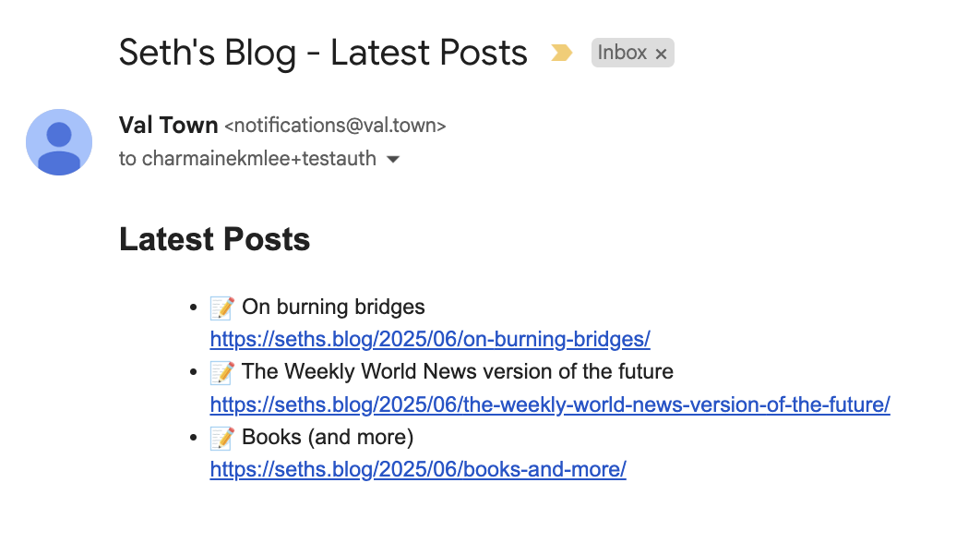980x543 pixels.
Task: Click the "Latest Posts" body heading
Action: (214, 240)
